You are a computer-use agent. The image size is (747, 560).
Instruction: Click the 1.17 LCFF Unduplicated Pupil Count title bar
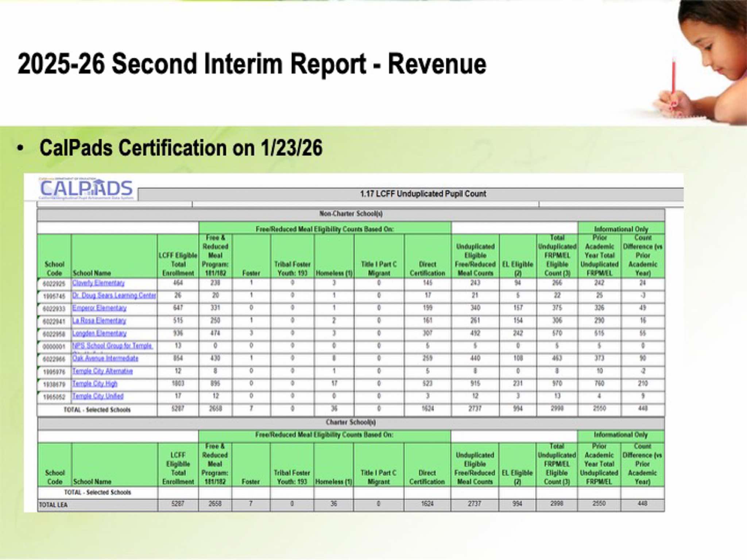[422, 194]
